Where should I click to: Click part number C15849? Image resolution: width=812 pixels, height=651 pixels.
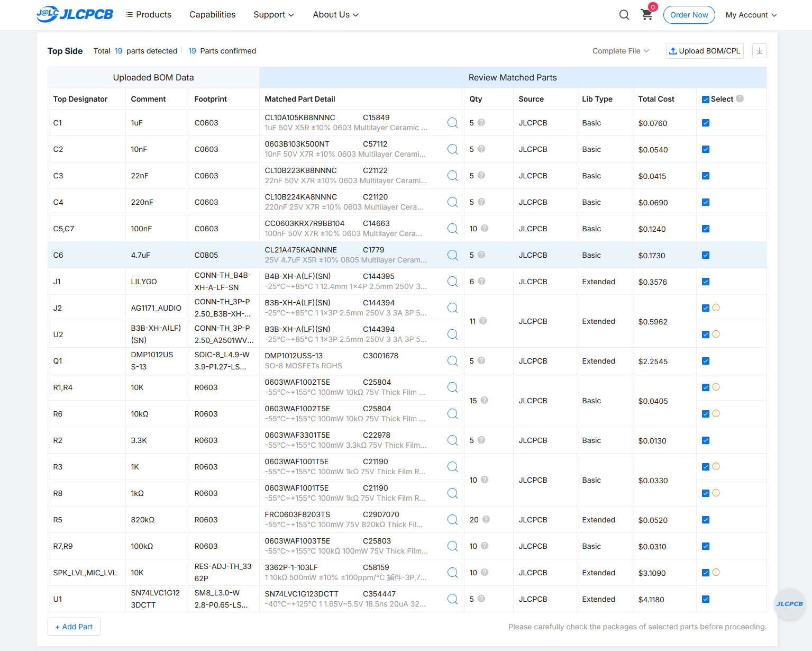pos(376,117)
